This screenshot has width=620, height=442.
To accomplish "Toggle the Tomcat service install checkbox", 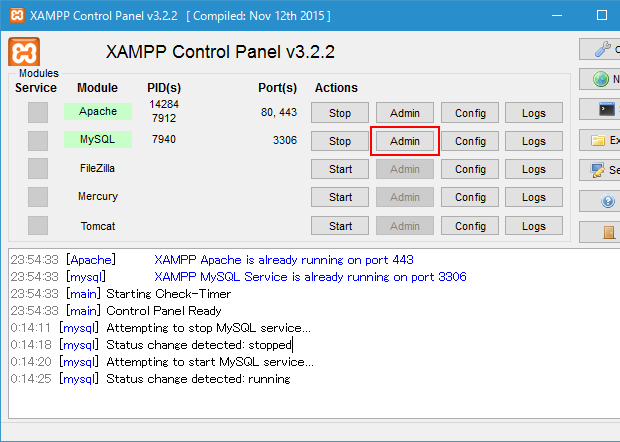I will [38, 225].
